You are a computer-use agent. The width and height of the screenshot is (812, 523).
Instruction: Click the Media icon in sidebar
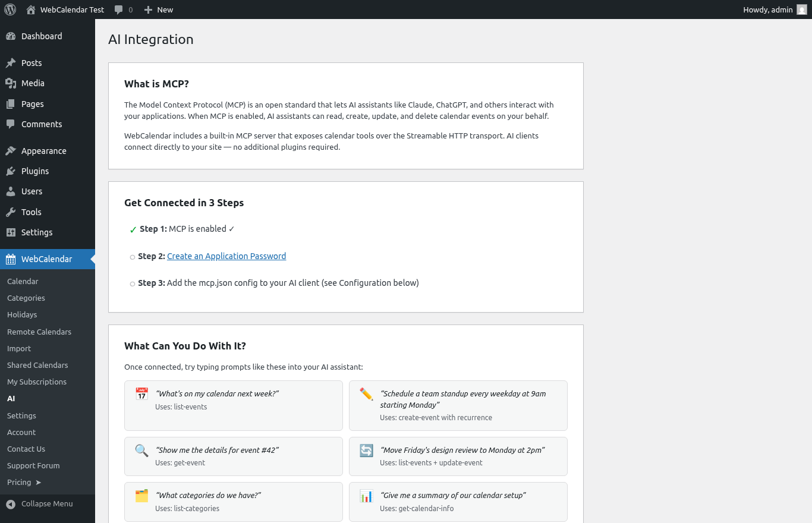11,83
